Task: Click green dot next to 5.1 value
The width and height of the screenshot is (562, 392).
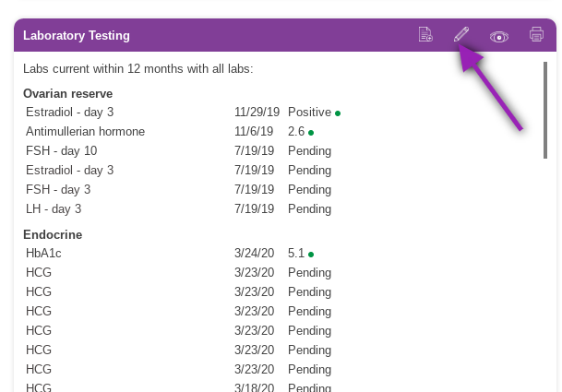Action: click(x=311, y=254)
